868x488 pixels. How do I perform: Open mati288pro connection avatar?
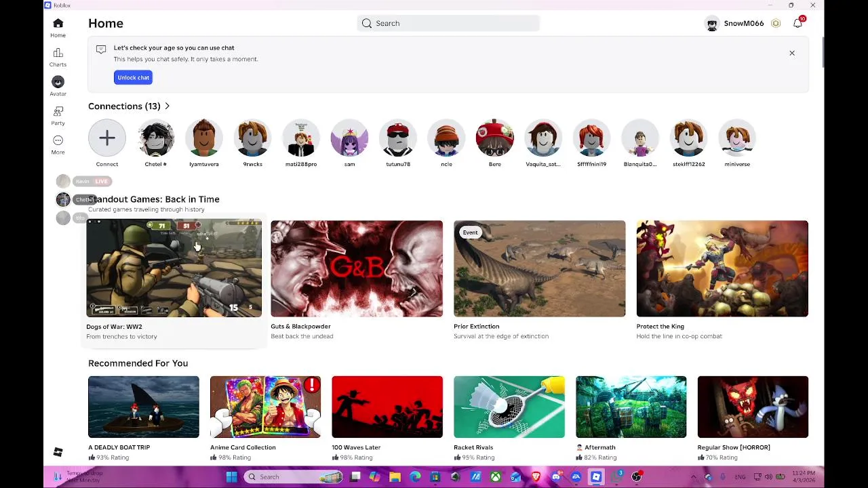click(x=301, y=138)
